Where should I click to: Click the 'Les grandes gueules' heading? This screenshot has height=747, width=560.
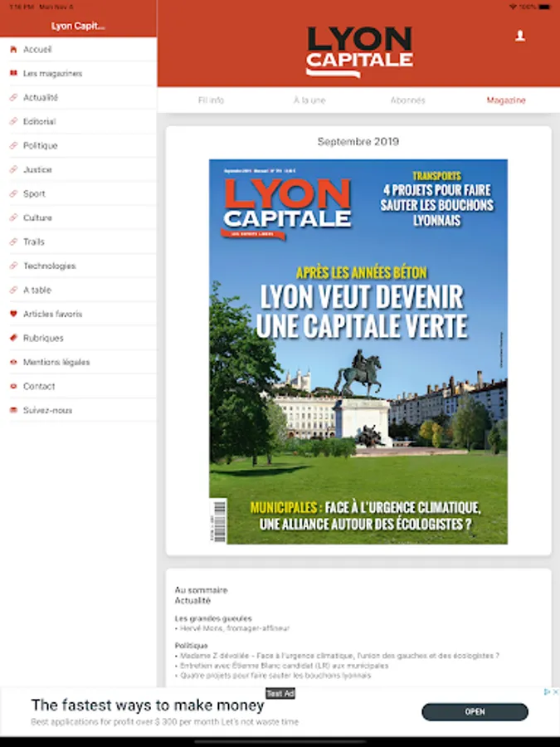point(213,618)
